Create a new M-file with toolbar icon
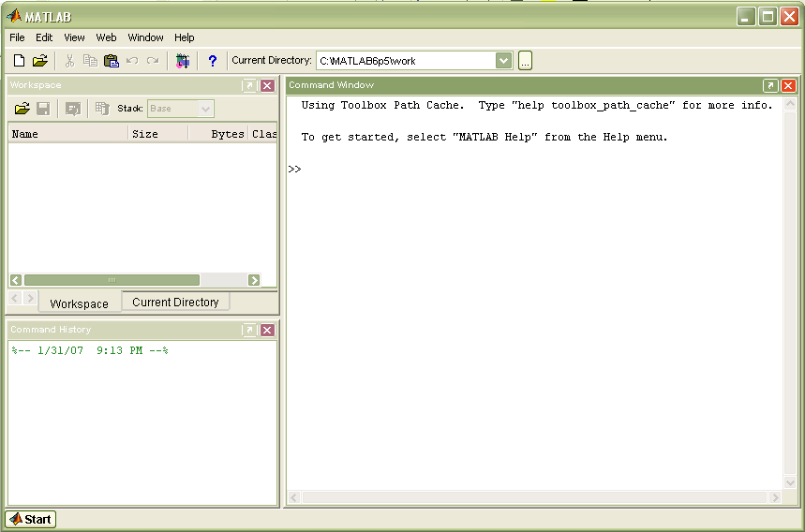The width and height of the screenshot is (805, 532). pos(19,61)
